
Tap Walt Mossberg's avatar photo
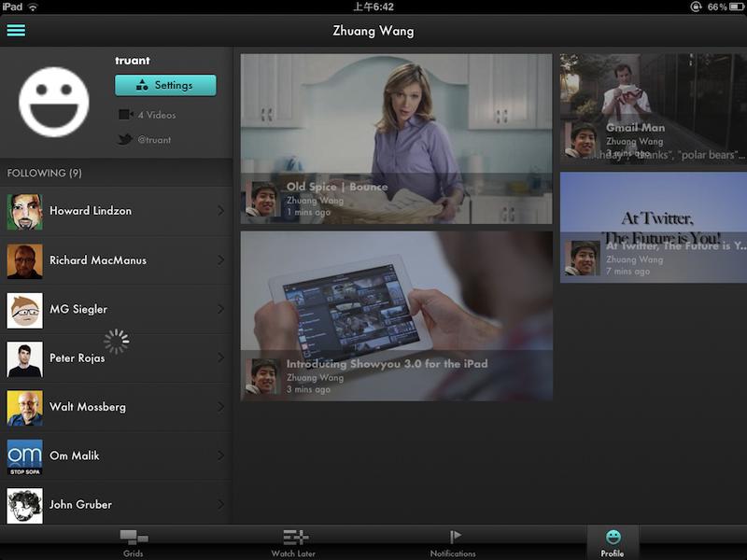pos(25,408)
